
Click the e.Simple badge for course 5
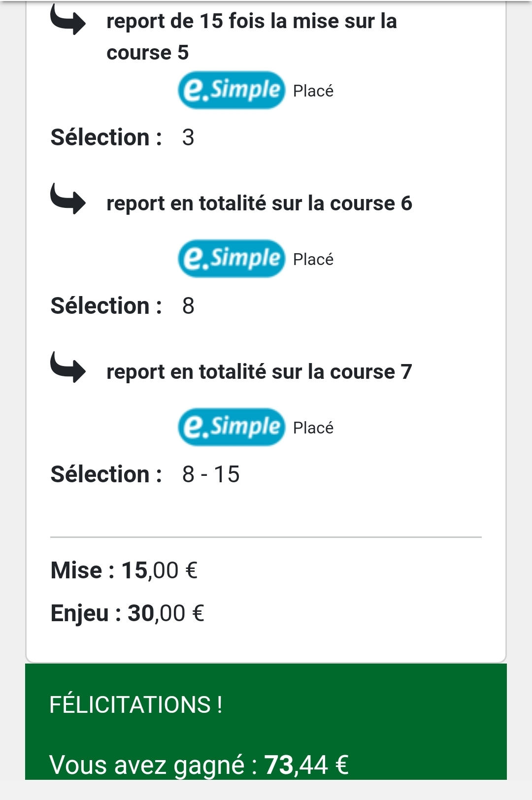click(x=232, y=90)
